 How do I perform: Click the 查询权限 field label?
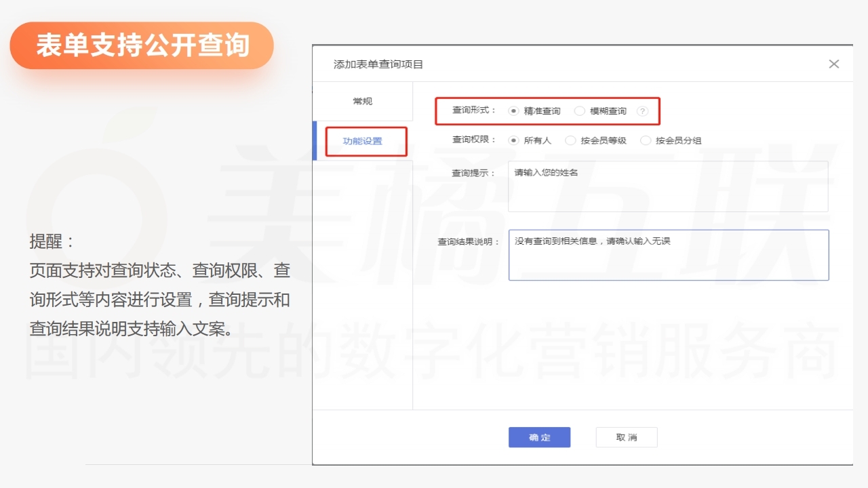click(474, 140)
